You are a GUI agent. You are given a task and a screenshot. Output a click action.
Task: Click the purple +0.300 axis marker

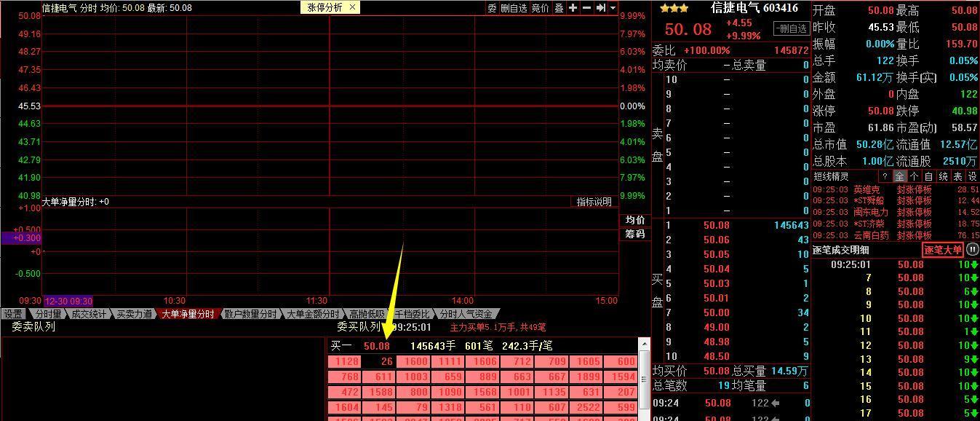(x=21, y=238)
